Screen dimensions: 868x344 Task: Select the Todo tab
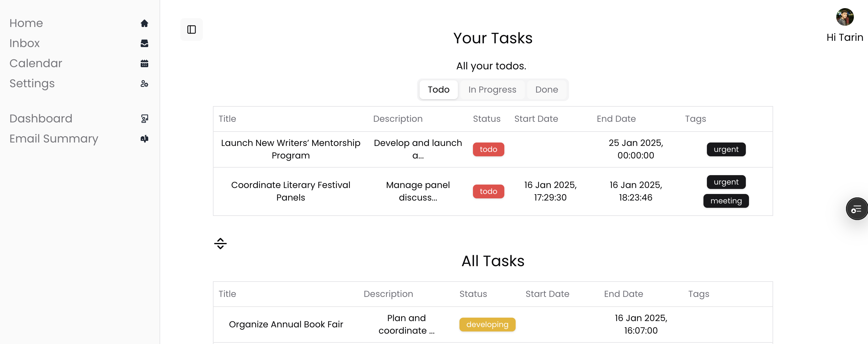438,90
